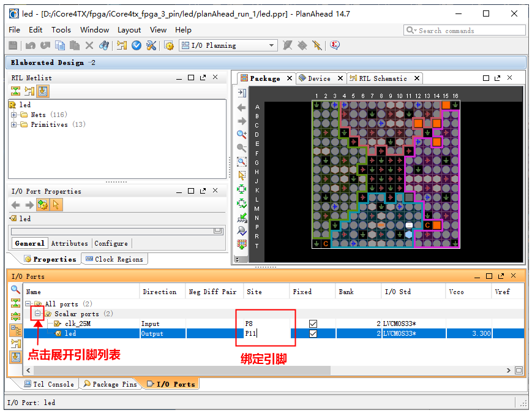Click the Save icon in main toolbar

[13, 45]
